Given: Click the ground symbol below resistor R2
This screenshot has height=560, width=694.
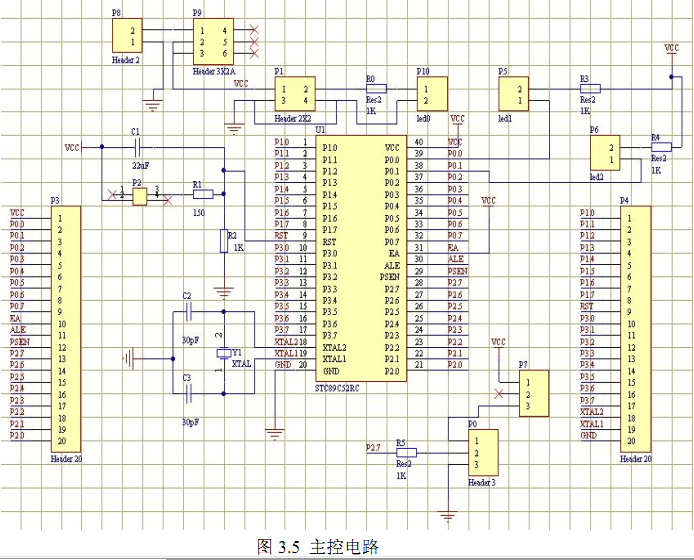Looking at the screenshot, I should (x=224, y=292).
